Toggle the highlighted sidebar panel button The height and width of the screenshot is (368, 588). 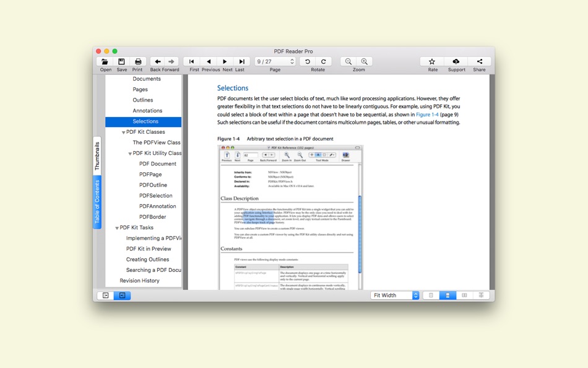(x=123, y=296)
